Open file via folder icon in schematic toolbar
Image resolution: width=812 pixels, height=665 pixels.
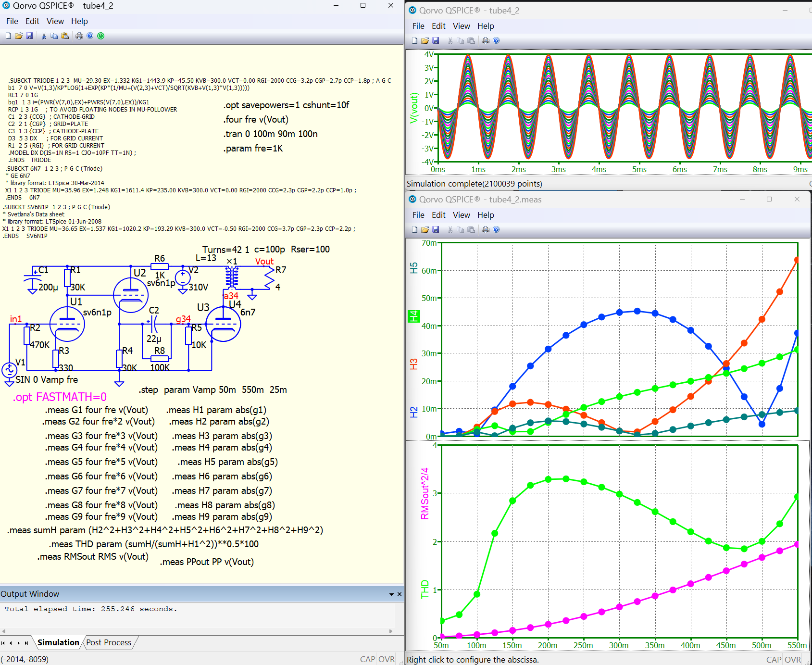click(19, 36)
